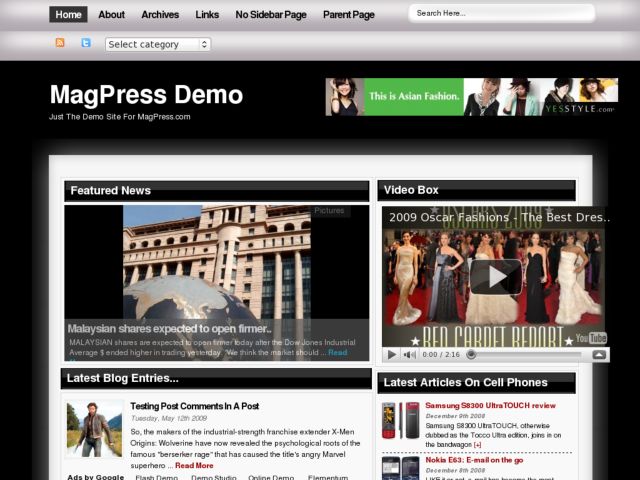Open Nokia E63: E-mail on the go article
Viewport: 640px width, 480px height.
point(474,460)
